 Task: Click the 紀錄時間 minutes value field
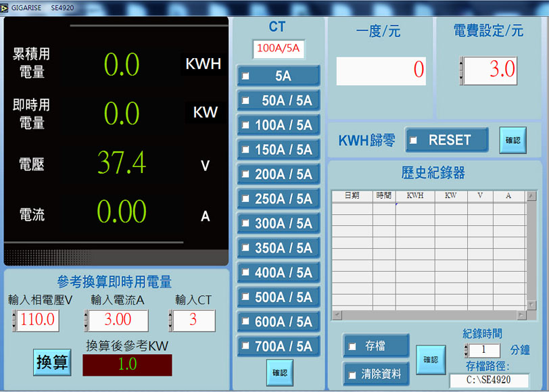point(485,350)
